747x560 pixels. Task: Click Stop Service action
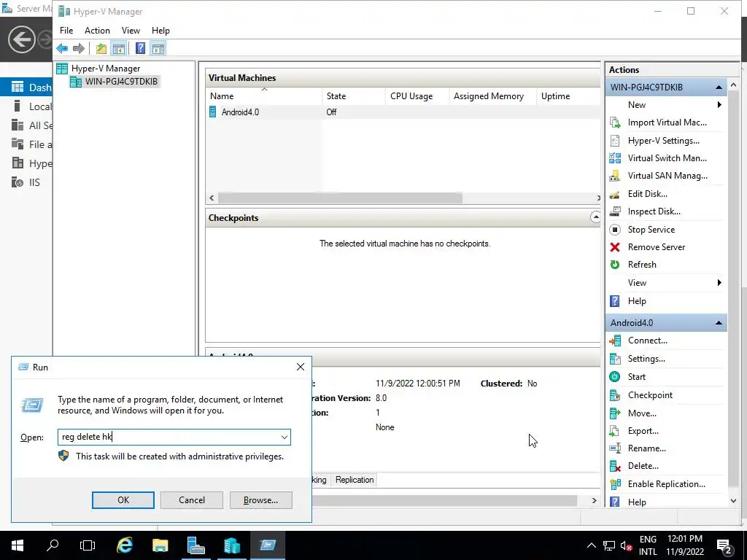[651, 230]
